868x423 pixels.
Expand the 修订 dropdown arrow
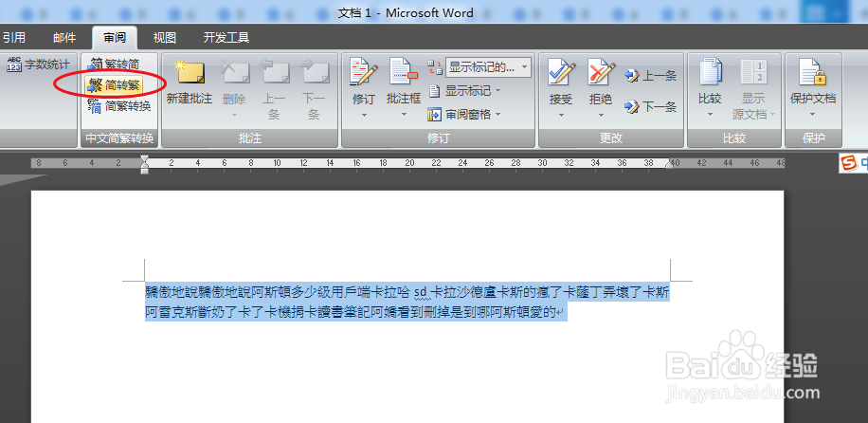(364, 116)
